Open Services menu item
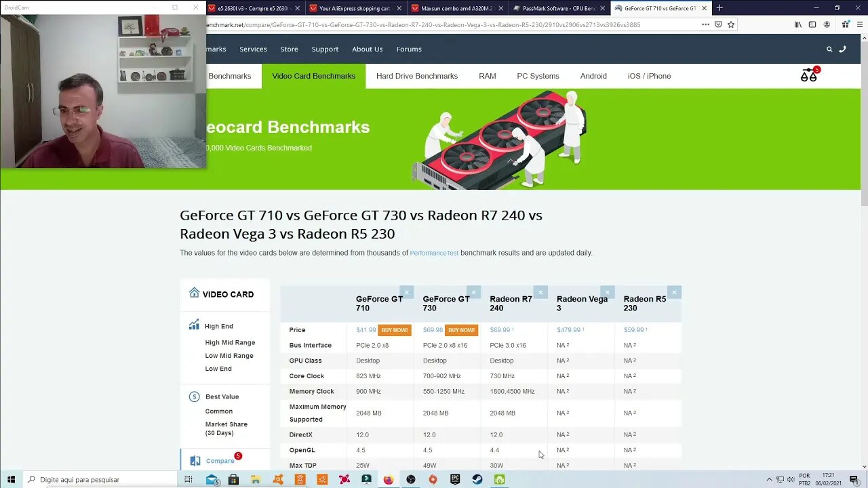Screen dimensions: 868x488 click(253, 49)
